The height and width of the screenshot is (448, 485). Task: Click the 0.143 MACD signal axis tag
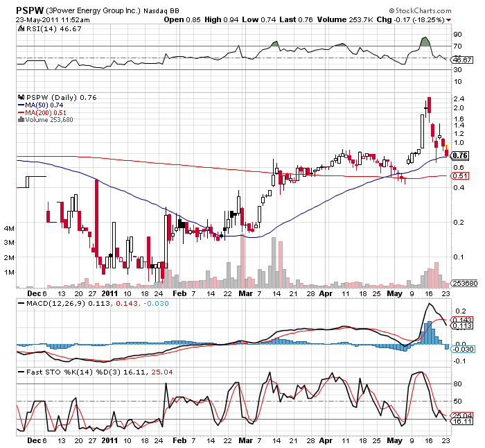pyautogui.click(x=462, y=320)
